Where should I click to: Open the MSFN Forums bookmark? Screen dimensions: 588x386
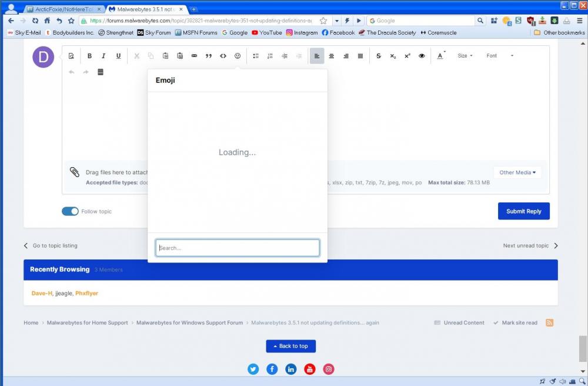[x=196, y=33]
